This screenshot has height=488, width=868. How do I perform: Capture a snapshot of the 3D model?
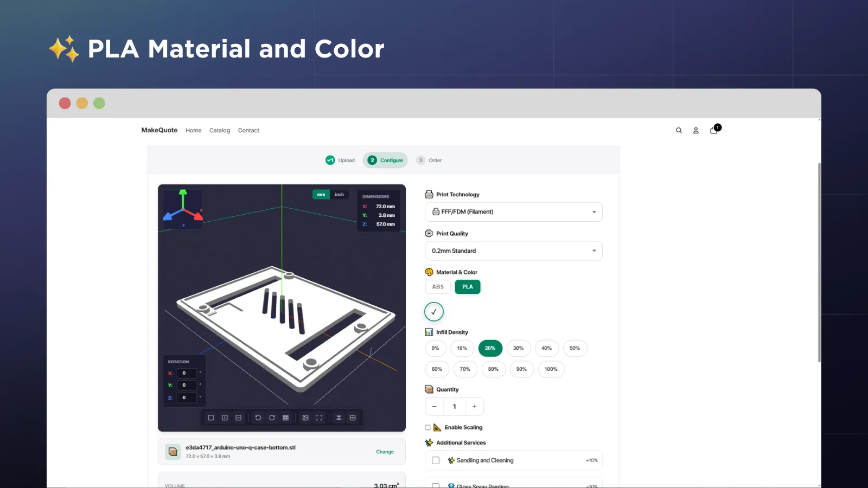pos(305,418)
